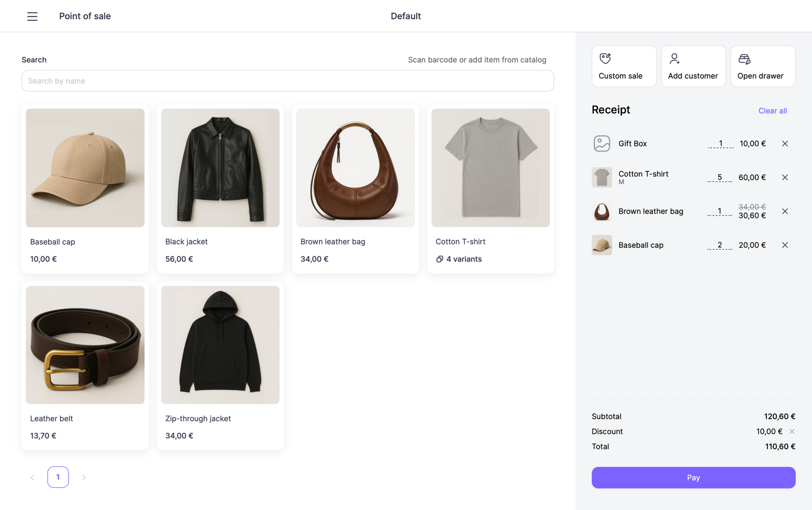The width and height of the screenshot is (812, 510).
Task: Click the Clear all link
Action: [x=772, y=111]
